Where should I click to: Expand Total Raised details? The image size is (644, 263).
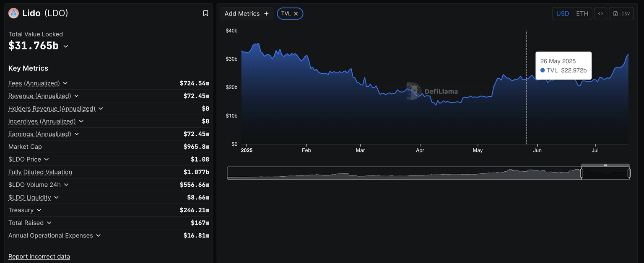[49, 223]
